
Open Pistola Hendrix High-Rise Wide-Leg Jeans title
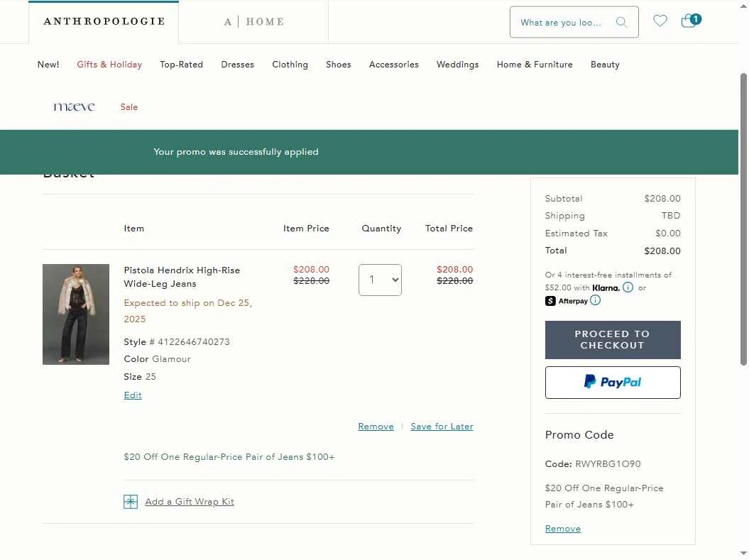pyautogui.click(x=182, y=277)
